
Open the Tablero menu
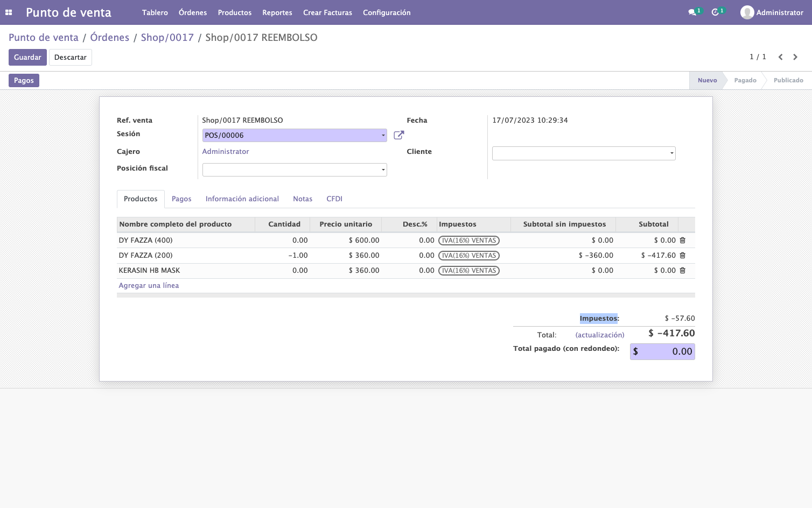(x=155, y=12)
